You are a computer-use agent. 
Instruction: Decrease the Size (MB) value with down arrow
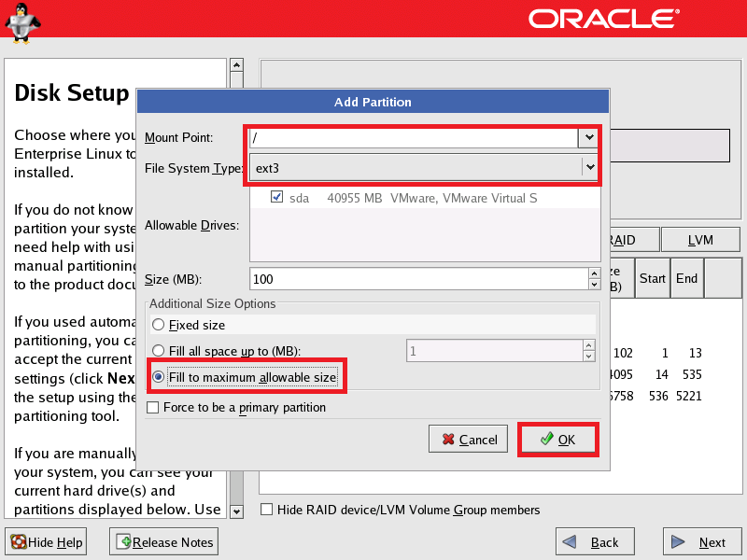pos(594,285)
